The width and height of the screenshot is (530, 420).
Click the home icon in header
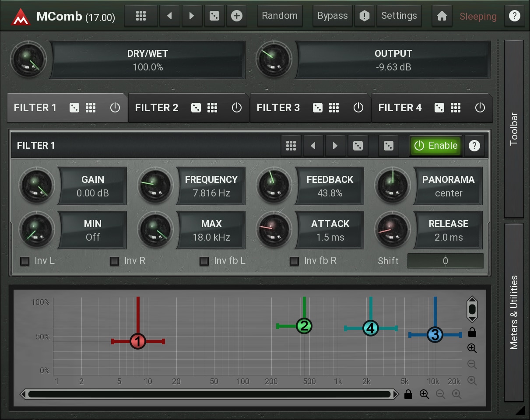442,16
